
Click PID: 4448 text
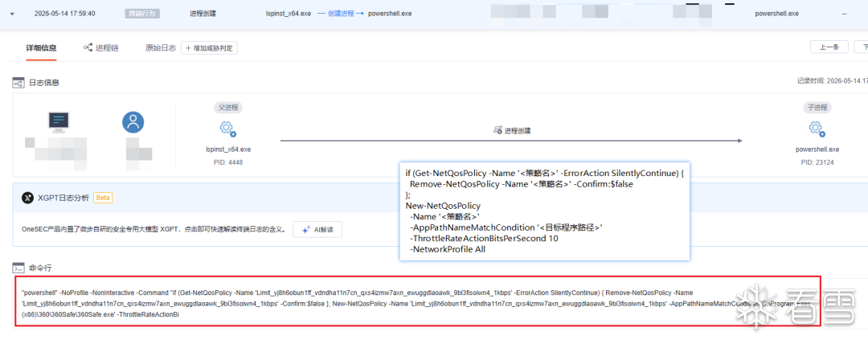pos(228,162)
